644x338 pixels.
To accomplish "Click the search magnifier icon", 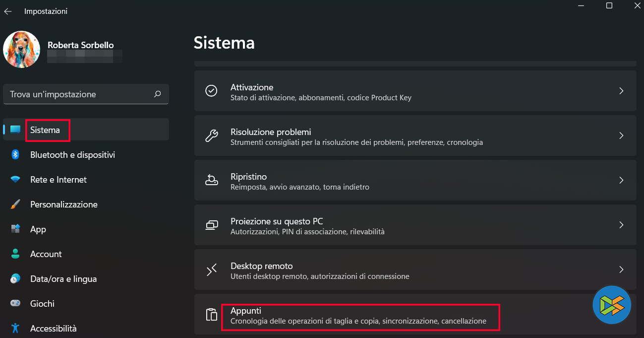I will pyautogui.click(x=158, y=94).
